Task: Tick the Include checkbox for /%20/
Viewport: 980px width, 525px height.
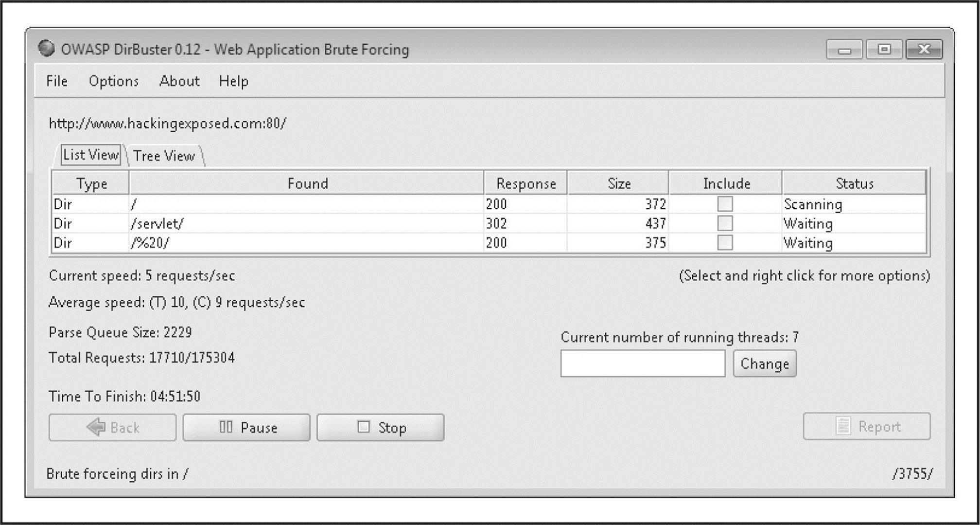Action: 725,243
